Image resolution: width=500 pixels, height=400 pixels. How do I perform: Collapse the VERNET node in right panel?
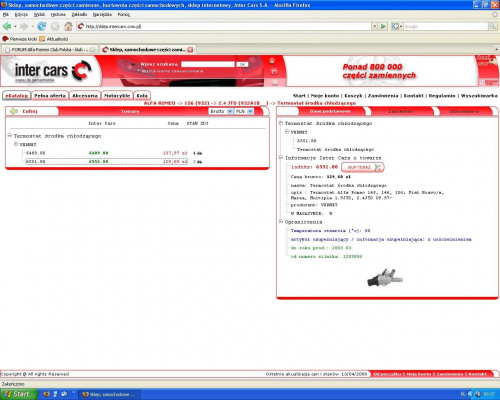(x=287, y=132)
